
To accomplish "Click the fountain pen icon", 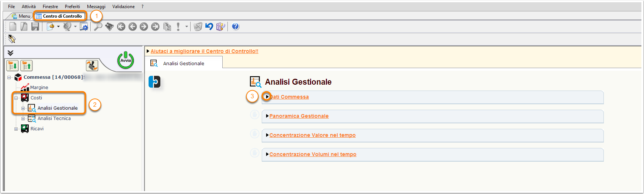I will [12, 39].
